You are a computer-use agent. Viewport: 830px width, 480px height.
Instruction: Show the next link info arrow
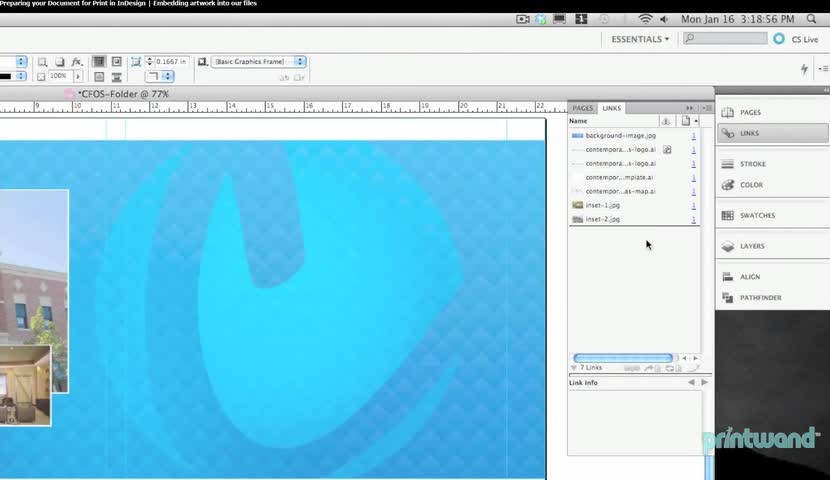click(x=704, y=382)
